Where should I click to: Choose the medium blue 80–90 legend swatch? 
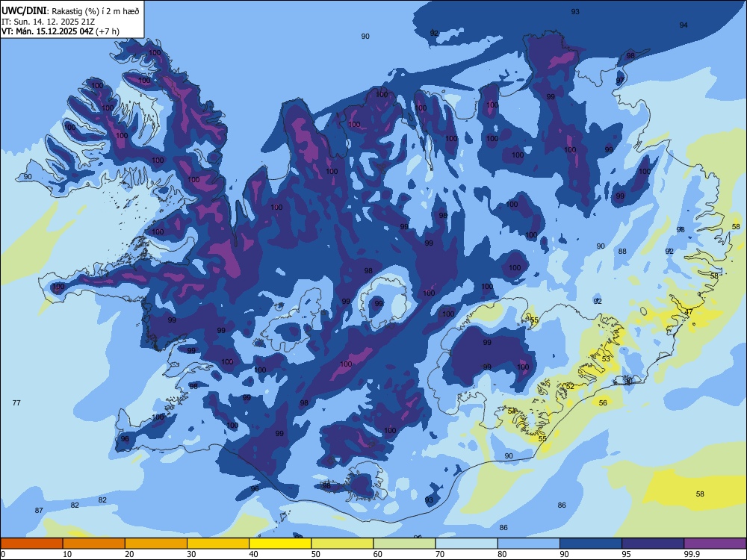(x=528, y=544)
